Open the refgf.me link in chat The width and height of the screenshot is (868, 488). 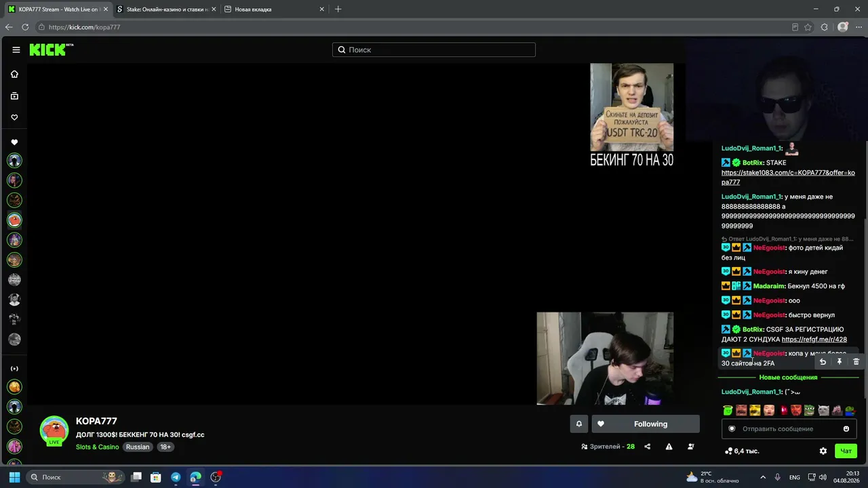pyautogui.click(x=814, y=340)
